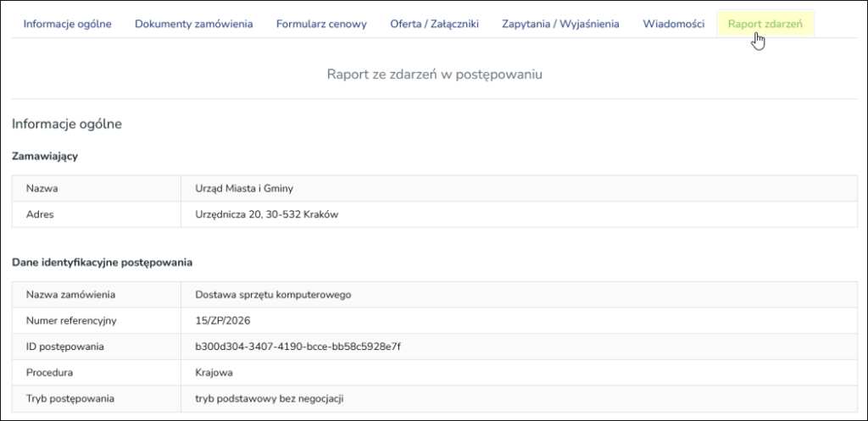
Task: Open the Formularz cenowy tab
Action: pos(321,24)
